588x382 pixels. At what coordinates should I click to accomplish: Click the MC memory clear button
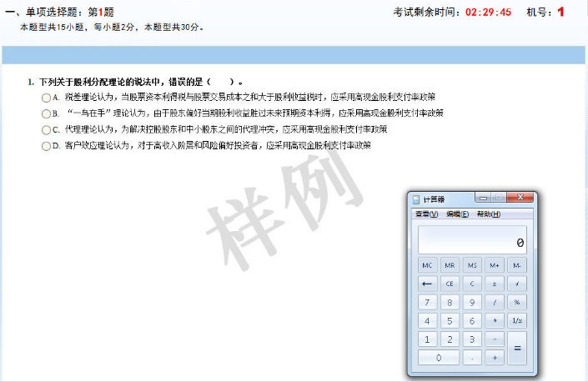pos(427,265)
